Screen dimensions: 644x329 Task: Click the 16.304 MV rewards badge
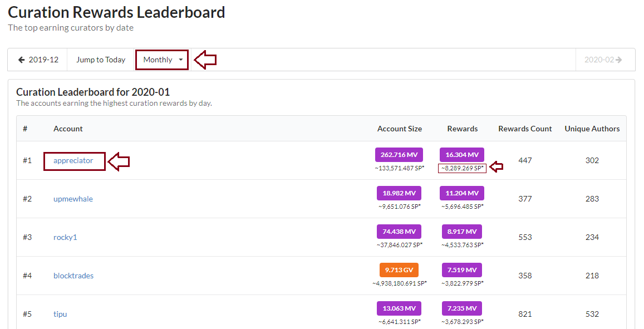(x=462, y=155)
